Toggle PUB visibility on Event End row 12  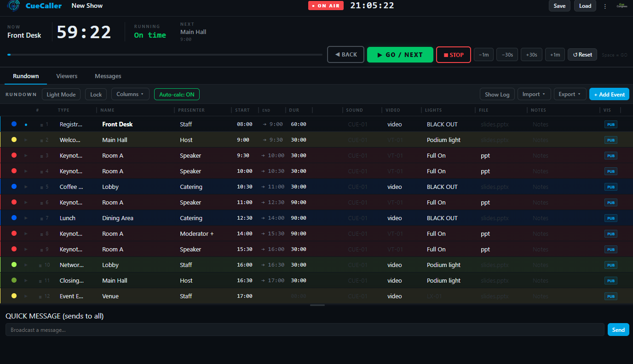611,296
